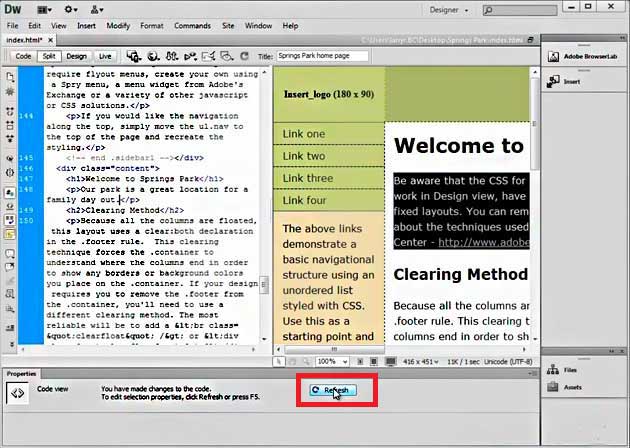The height and width of the screenshot is (448, 630).
Task: Click Balance Braces icon
Action: coord(10,173)
